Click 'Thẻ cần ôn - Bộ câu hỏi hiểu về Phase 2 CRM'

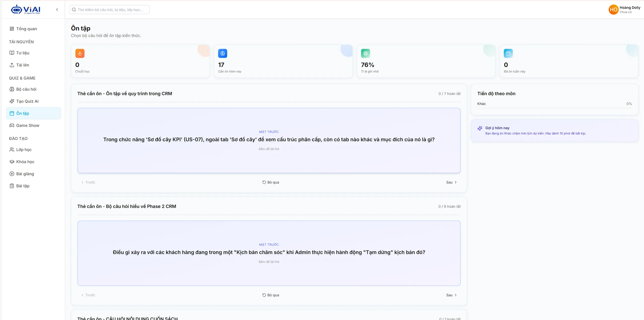(x=127, y=206)
